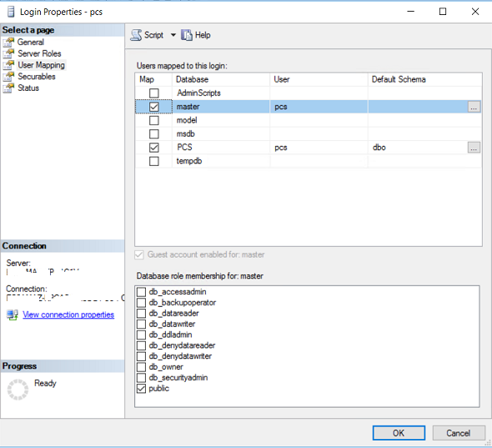
Task: Enable the db_owner role
Action: tap(141, 367)
